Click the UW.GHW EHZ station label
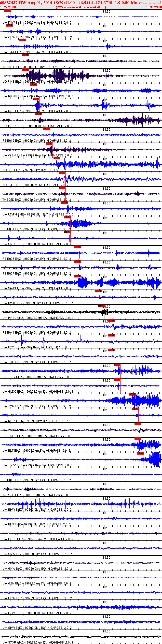This screenshot has height=644, width=162. [x=37, y=37]
